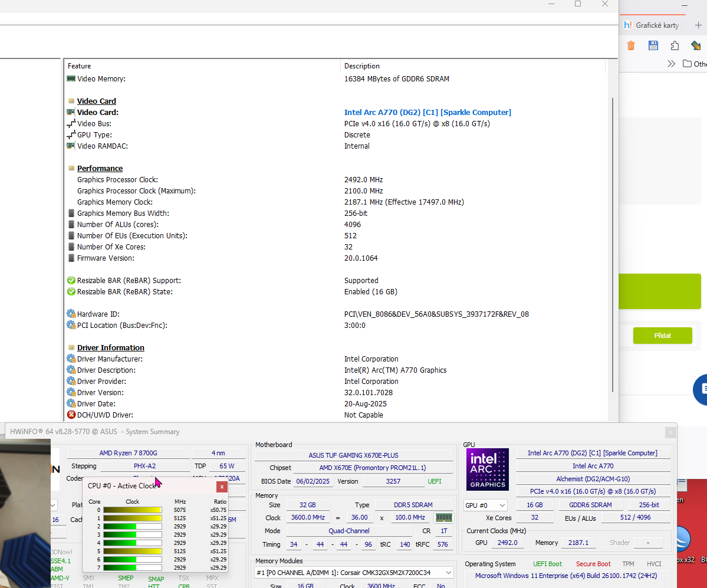707x588 pixels.
Task: Click the Video Bus row icon
Action: pos(71,123)
